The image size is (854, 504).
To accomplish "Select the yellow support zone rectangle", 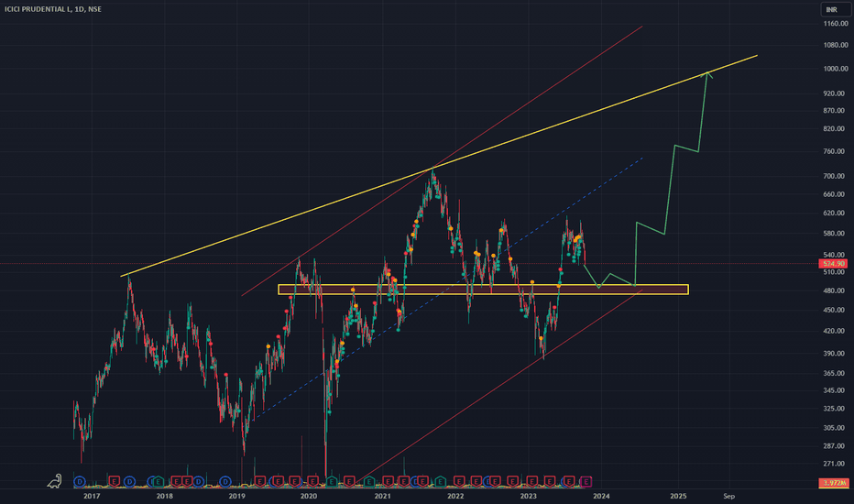I will pos(483,290).
